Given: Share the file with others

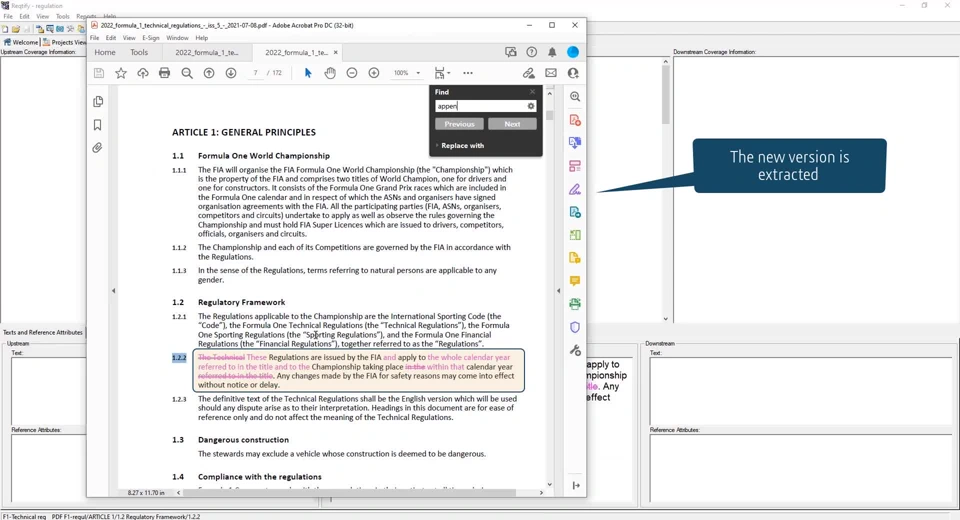Looking at the screenshot, I should point(573,73).
